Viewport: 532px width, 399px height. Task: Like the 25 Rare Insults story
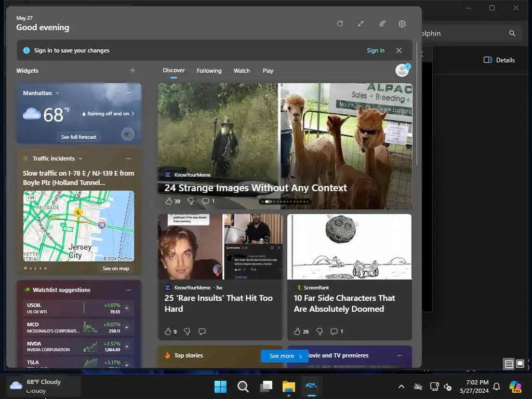[x=168, y=331]
